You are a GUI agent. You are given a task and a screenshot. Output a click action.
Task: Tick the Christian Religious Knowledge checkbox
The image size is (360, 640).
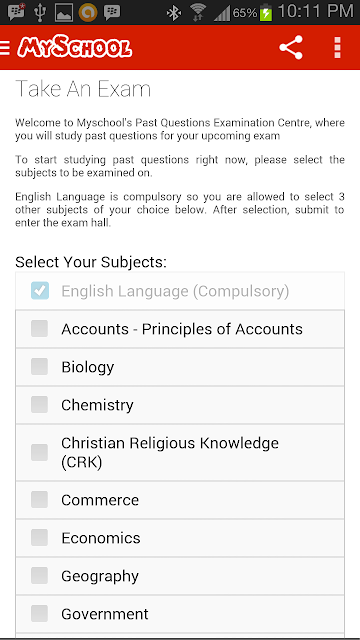[40, 452]
